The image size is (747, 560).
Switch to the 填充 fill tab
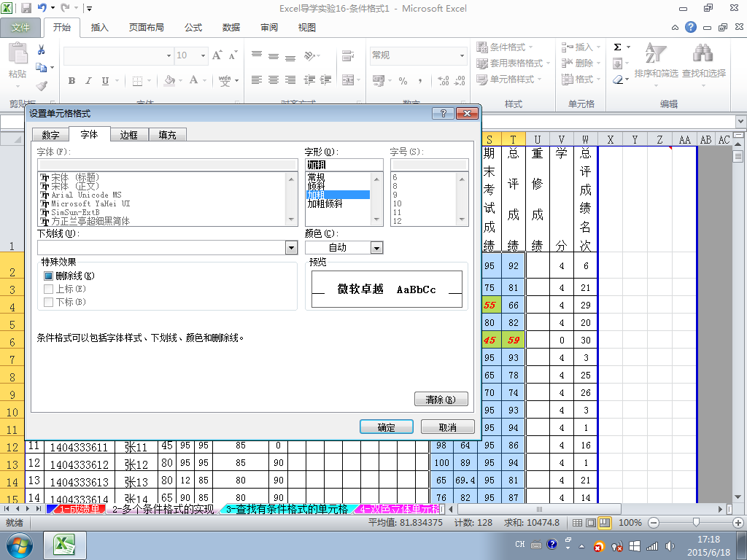click(167, 135)
